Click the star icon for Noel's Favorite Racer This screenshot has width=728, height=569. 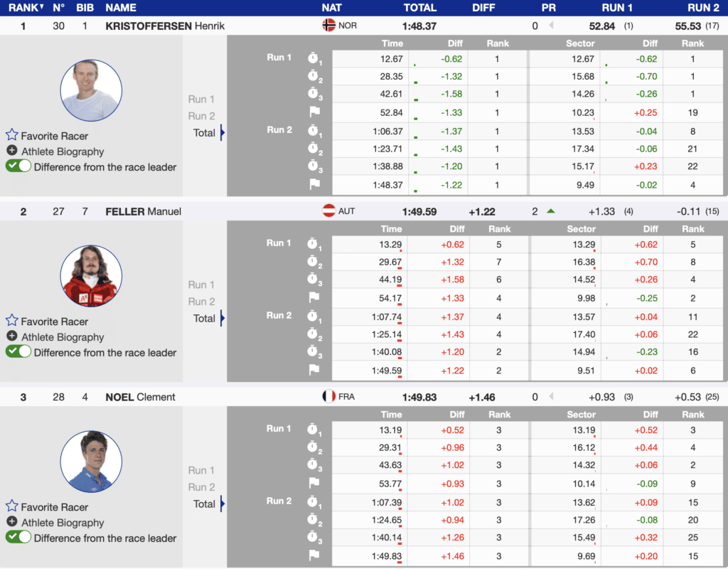click(12, 506)
